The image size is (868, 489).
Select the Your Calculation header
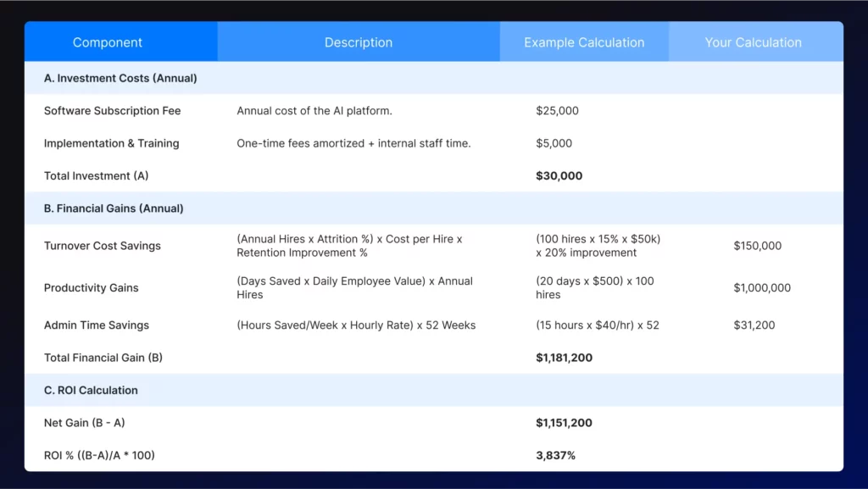click(754, 42)
